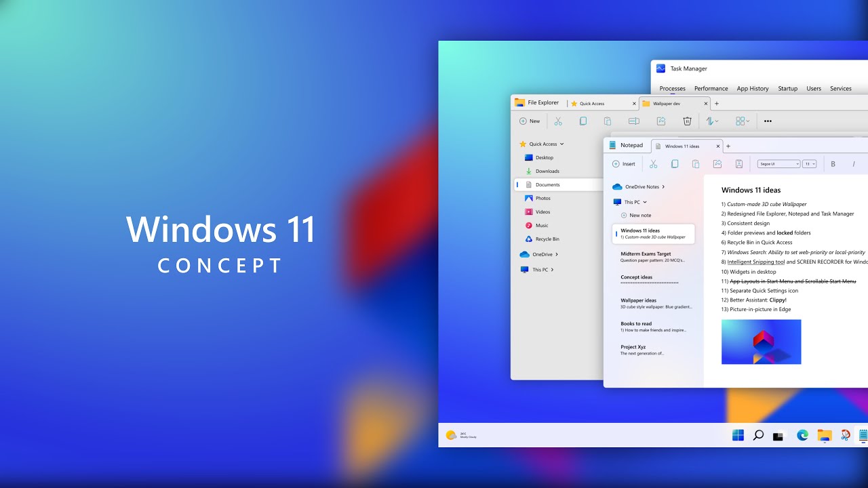Open Task View icon on taskbar

coord(779,436)
